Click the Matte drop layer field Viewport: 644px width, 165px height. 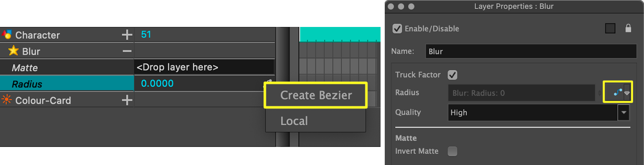[x=204, y=67]
